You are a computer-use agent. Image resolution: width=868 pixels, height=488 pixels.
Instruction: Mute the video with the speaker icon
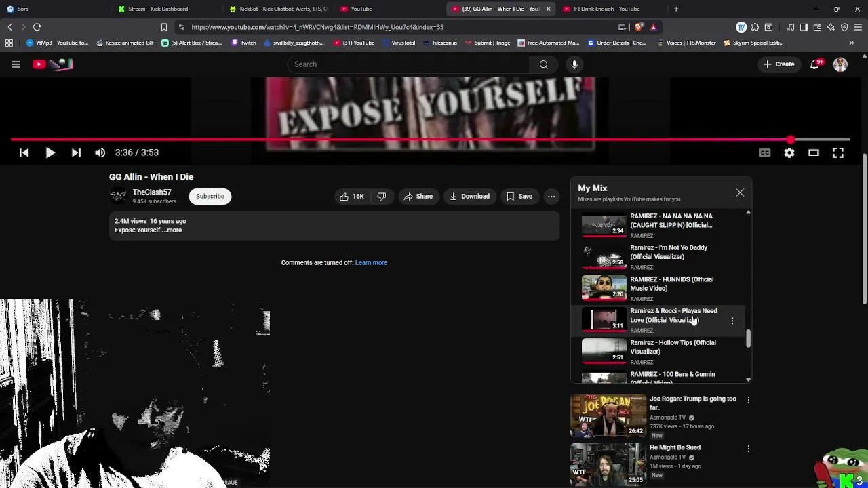tap(100, 153)
